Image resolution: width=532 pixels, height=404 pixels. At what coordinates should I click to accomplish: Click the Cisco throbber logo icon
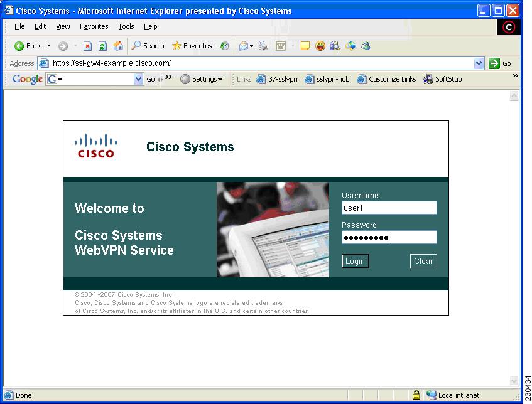point(508,27)
